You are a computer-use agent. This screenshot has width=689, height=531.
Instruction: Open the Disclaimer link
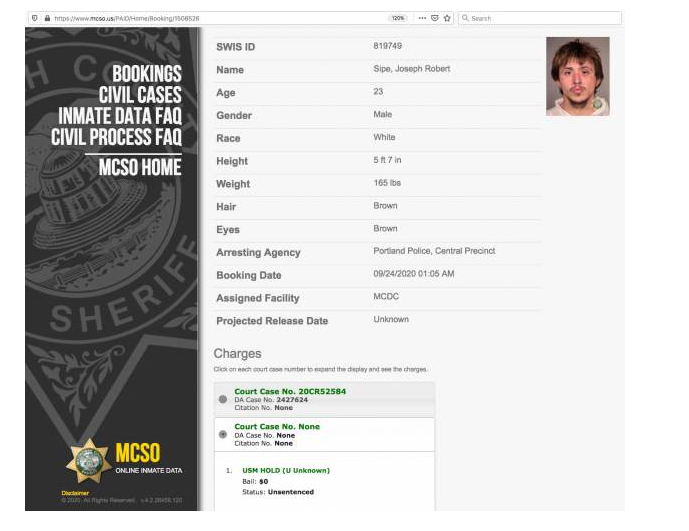tap(75, 493)
